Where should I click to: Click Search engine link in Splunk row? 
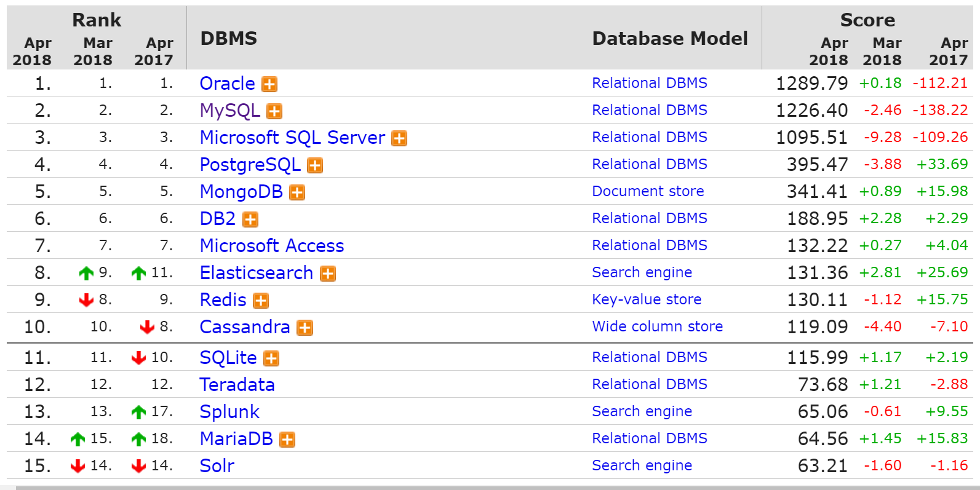[642, 411]
